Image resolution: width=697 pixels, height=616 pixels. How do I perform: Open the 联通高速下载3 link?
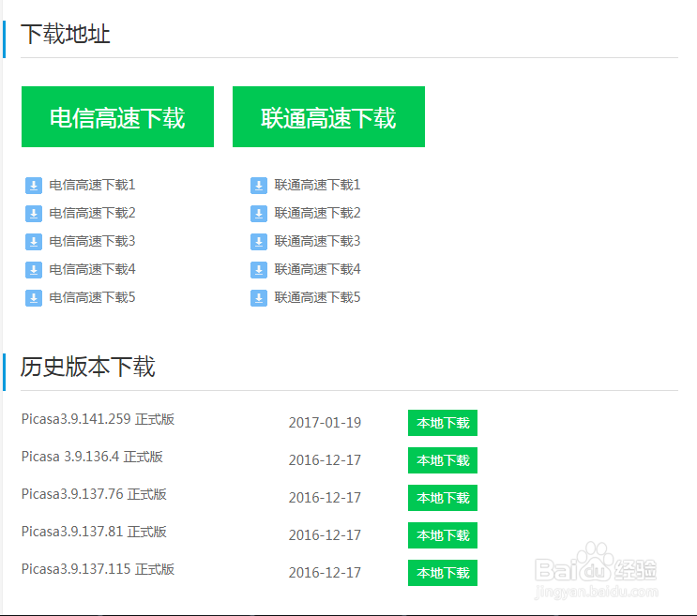(317, 241)
